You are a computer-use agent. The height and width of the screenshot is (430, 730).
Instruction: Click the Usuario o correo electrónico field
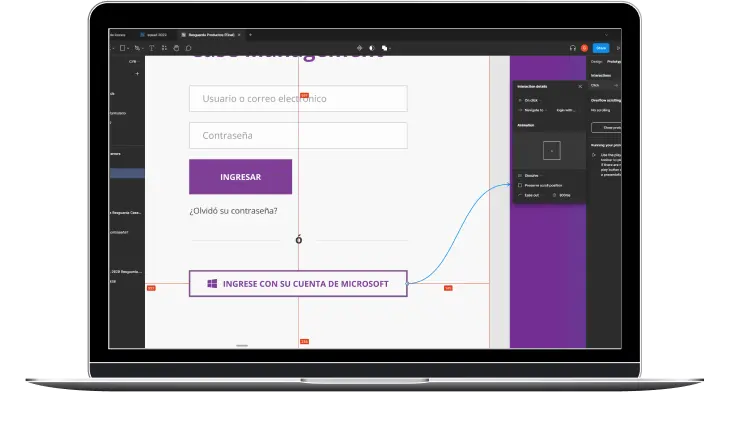click(298, 99)
